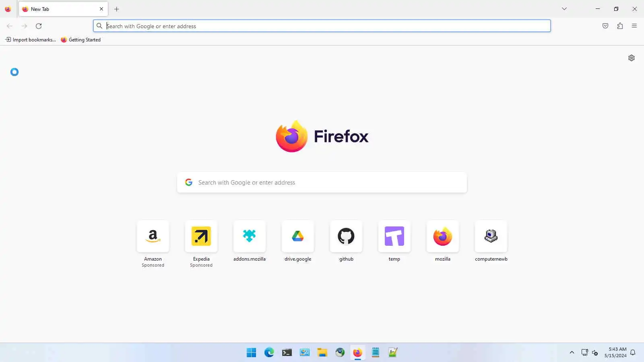Open Firefox View pinned icon

(8, 9)
